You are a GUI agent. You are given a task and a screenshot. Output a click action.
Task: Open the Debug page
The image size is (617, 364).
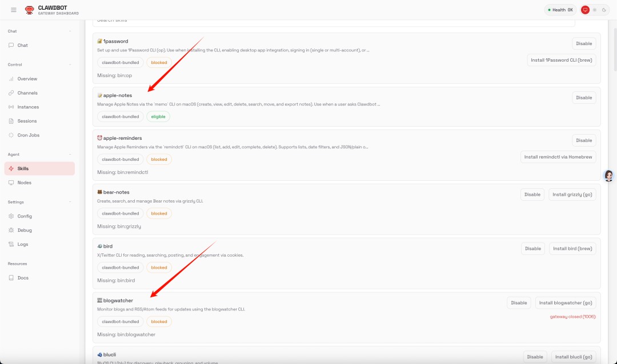coord(39,230)
